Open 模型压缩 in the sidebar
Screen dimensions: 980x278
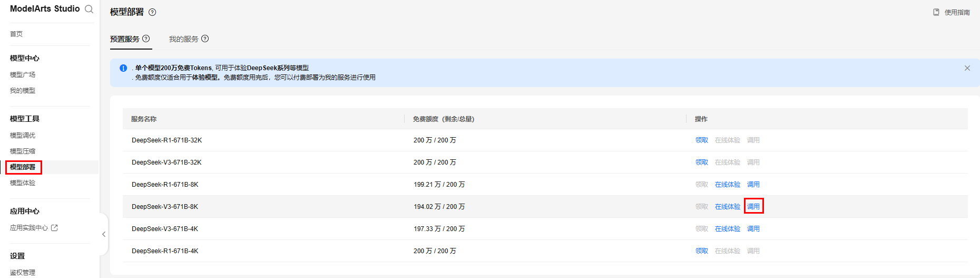click(x=23, y=151)
